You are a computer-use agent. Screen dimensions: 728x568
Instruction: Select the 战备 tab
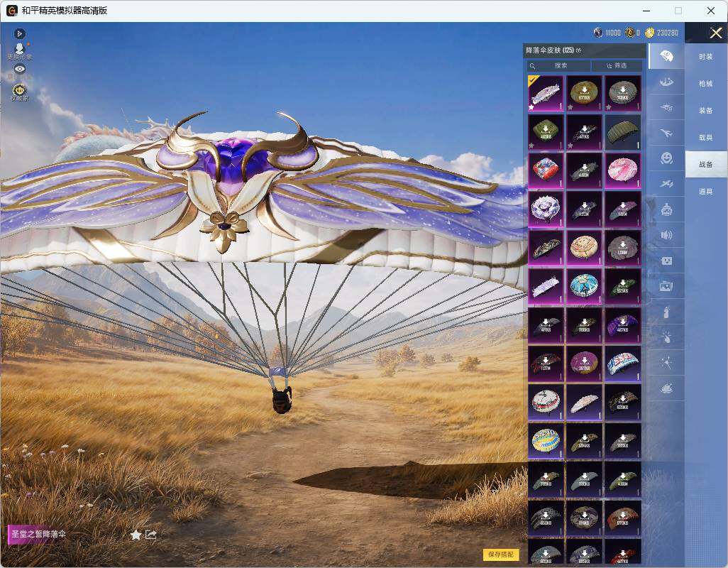tap(706, 165)
